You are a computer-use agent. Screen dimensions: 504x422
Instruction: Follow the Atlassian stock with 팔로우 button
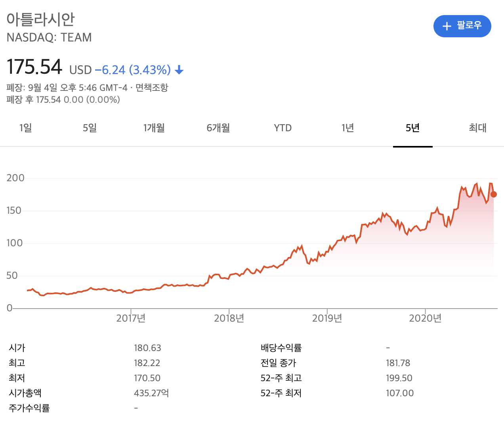(462, 26)
